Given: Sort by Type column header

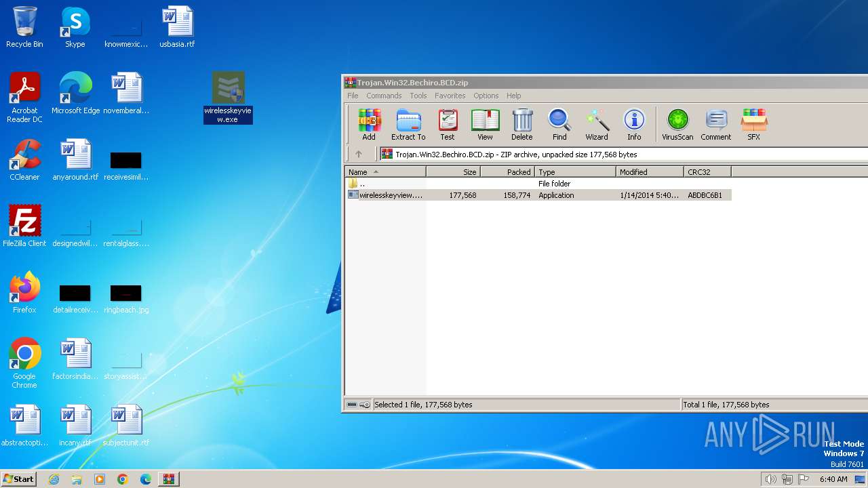Looking at the screenshot, I should pos(575,172).
